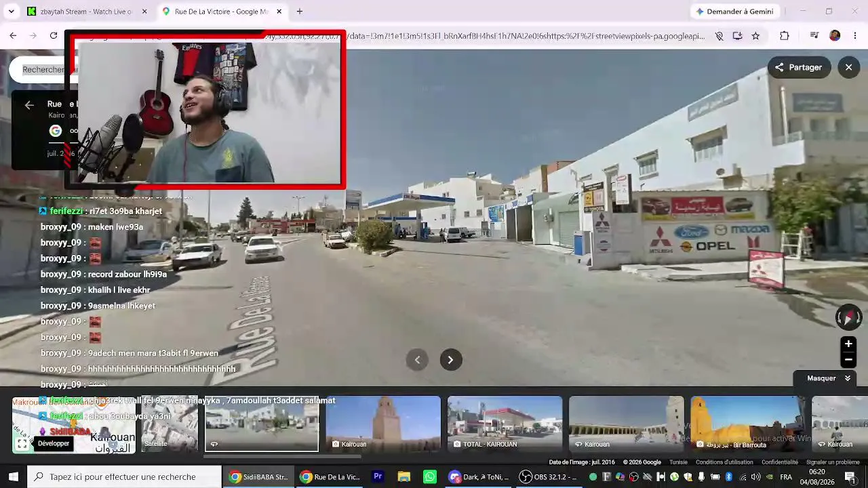The width and height of the screenshot is (868, 488).
Task: Open the Confidentialité link
Action: point(779,462)
